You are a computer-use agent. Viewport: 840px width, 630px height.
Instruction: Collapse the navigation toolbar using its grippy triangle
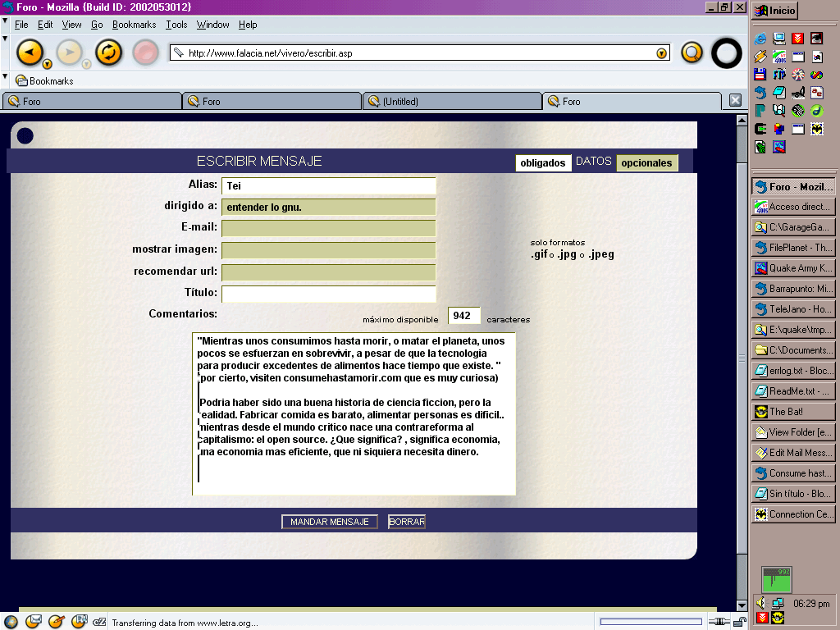pyautogui.click(x=5, y=39)
